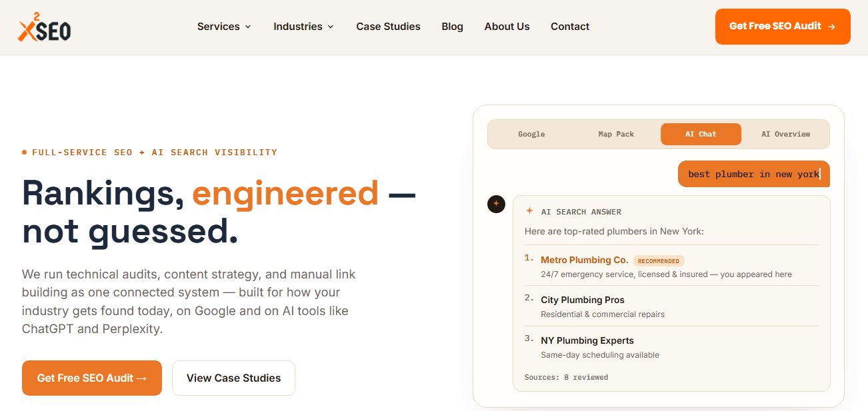Switch to the Google tab

pyautogui.click(x=531, y=134)
